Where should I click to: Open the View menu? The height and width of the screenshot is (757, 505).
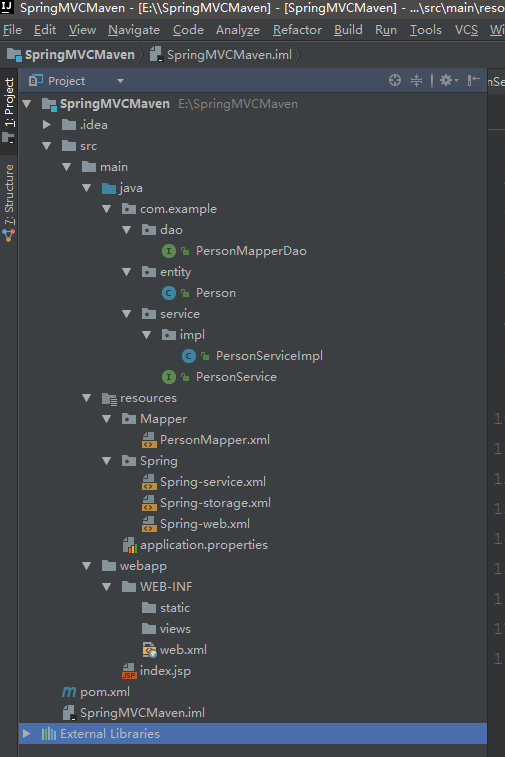pyautogui.click(x=82, y=30)
